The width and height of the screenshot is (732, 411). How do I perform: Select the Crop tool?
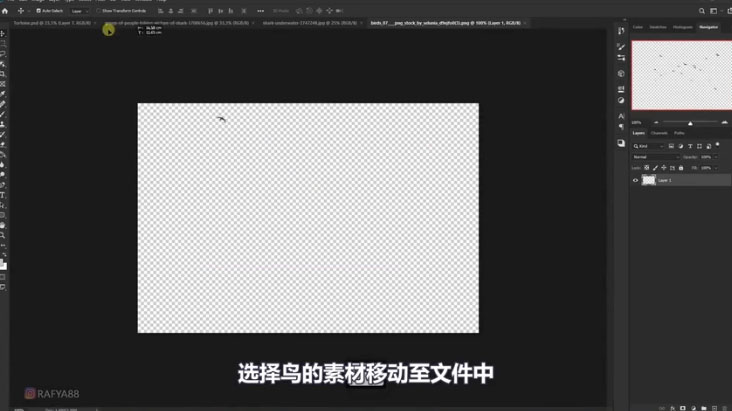coord(3,74)
